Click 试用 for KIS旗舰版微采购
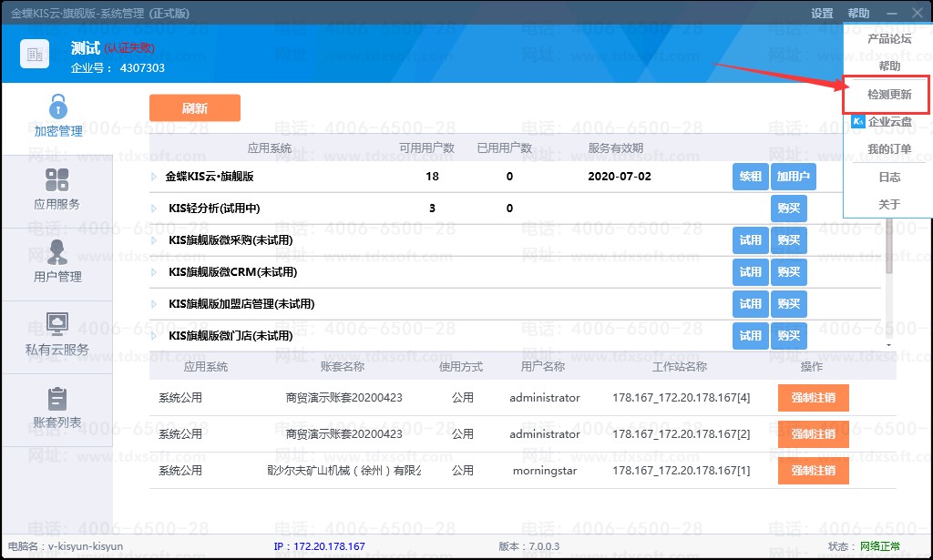 pos(750,240)
